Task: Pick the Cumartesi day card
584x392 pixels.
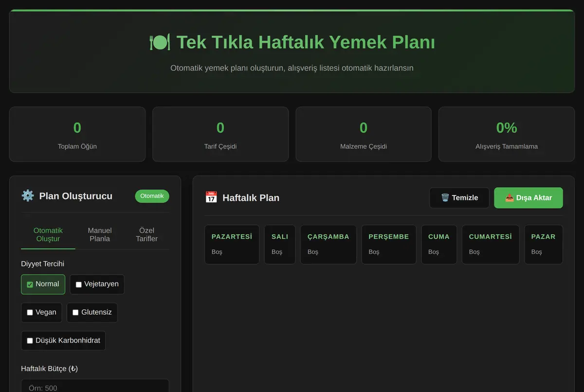Action: pos(491,245)
